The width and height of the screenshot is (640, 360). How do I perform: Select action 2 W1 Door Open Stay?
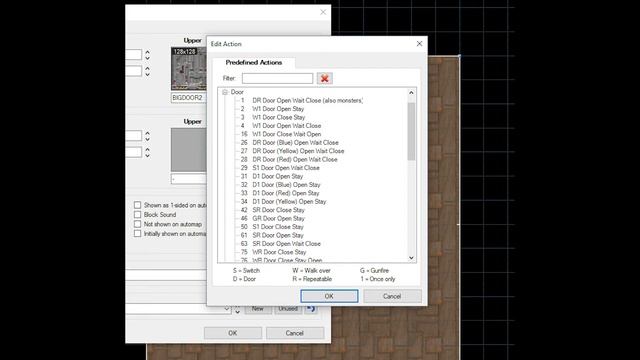[x=272, y=109]
